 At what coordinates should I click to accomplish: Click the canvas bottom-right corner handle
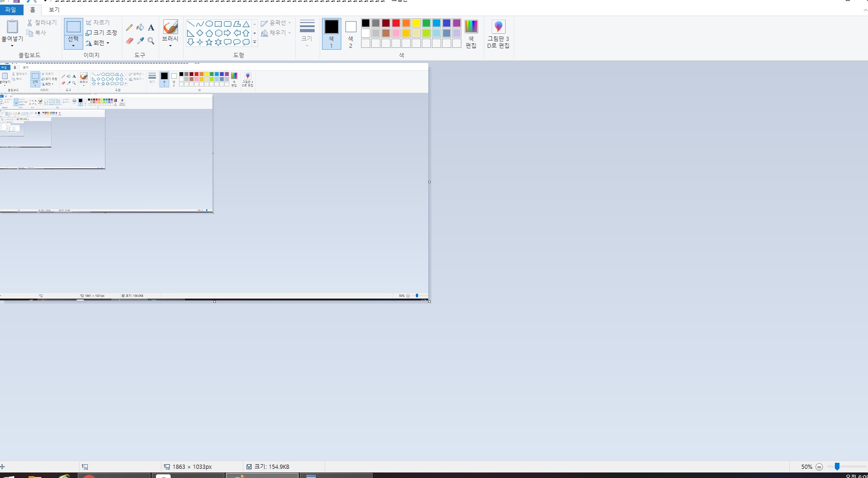click(429, 301)
